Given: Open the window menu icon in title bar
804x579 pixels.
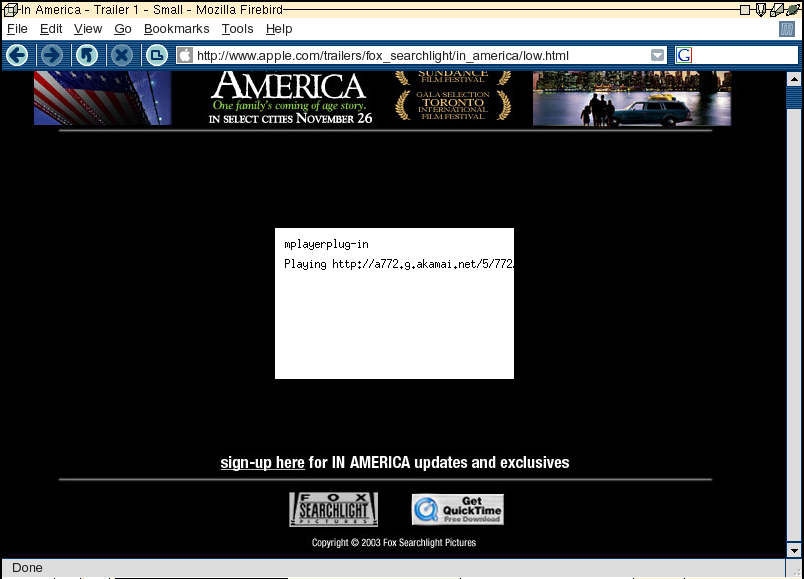Looking at the screenshot, I should click(10, 10).
